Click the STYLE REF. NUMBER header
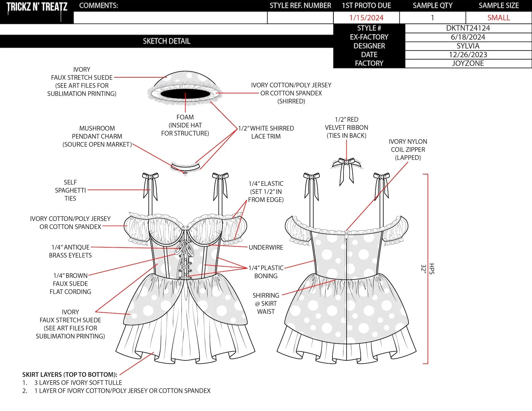Viewport: 532px width, 411px height. tap(300, 5)
